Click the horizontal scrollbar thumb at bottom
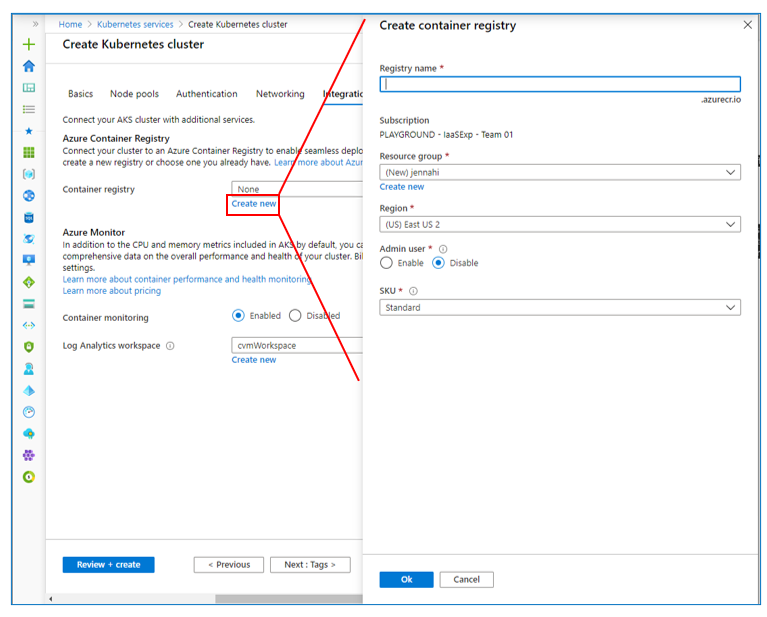This screenshot has width=767, height=617. click(289, 599)
